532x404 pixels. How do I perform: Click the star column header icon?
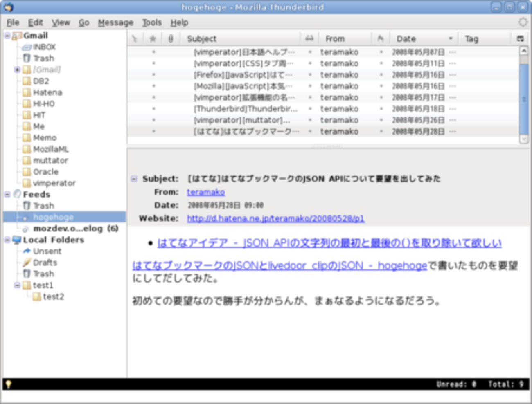(x=153, y=39)
